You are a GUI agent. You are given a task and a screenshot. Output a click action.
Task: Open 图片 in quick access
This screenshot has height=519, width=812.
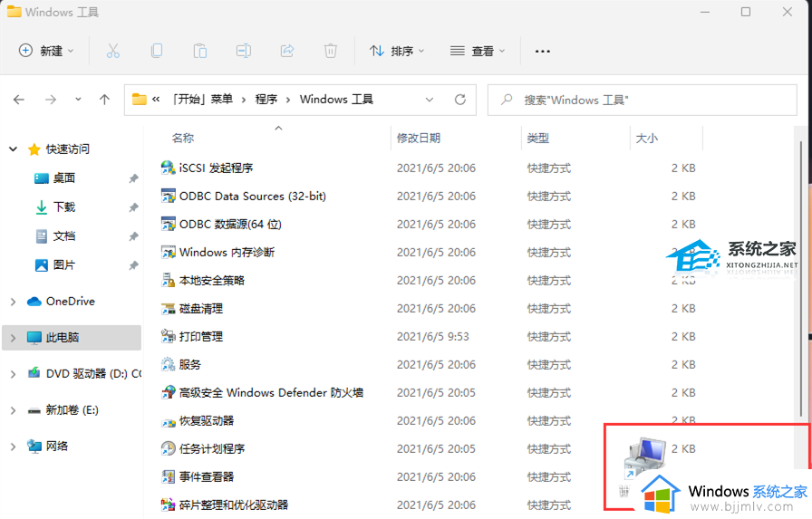point(64,264)
